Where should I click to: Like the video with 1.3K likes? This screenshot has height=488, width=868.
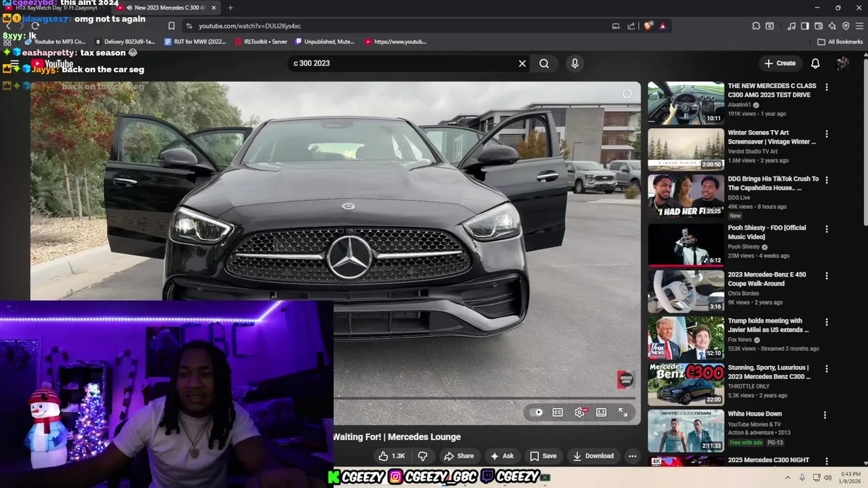click(391, 456)
